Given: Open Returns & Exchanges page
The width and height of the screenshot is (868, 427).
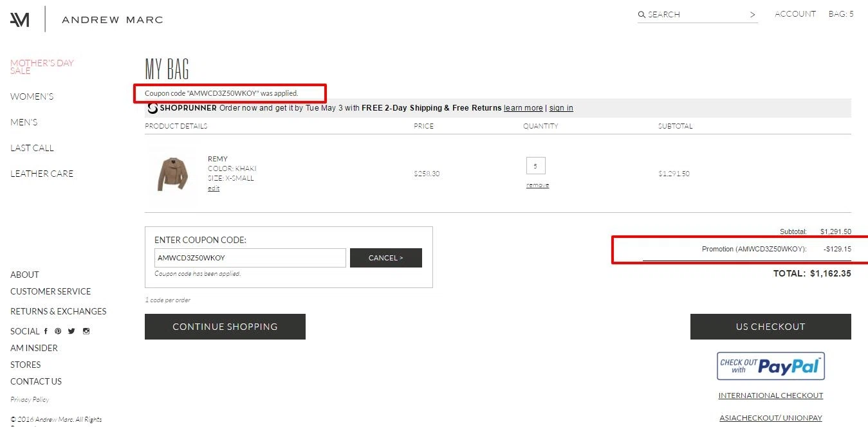Looking at the screenshot, I should point(59,311).
